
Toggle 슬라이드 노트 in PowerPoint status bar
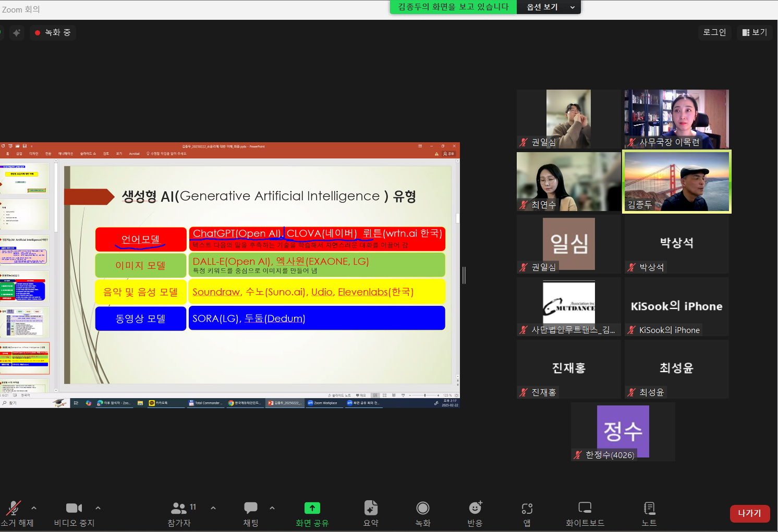(x=339, y=395)
